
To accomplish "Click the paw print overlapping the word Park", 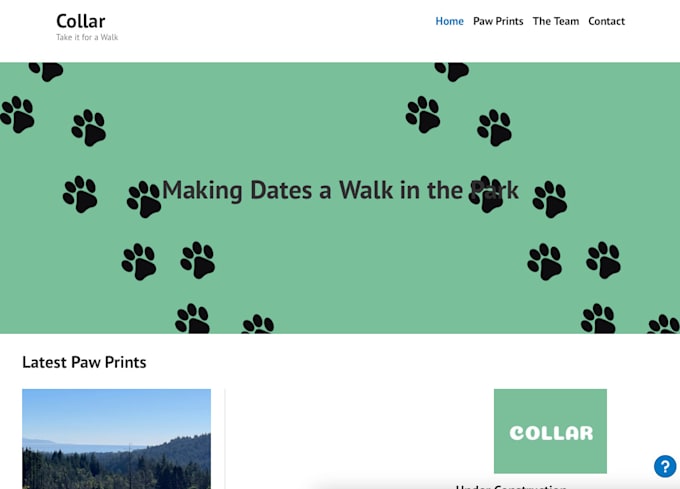I will [486, 194].
